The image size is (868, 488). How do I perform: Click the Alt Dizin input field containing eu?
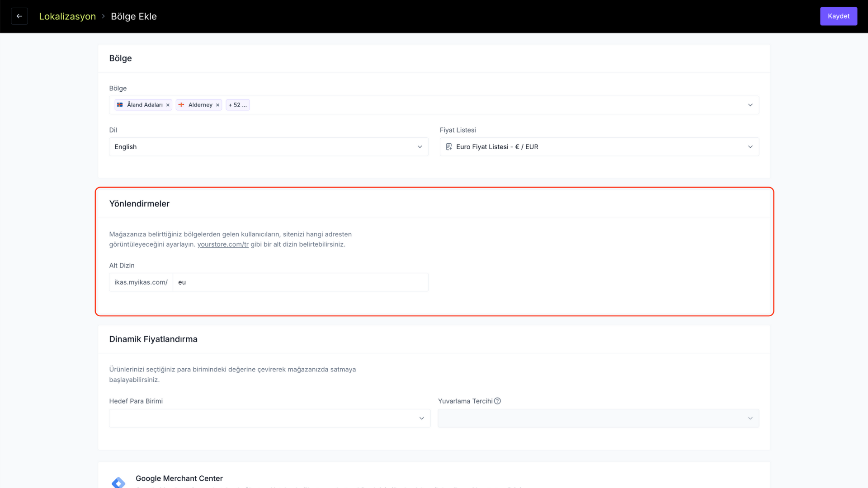(x=300, y=282)
